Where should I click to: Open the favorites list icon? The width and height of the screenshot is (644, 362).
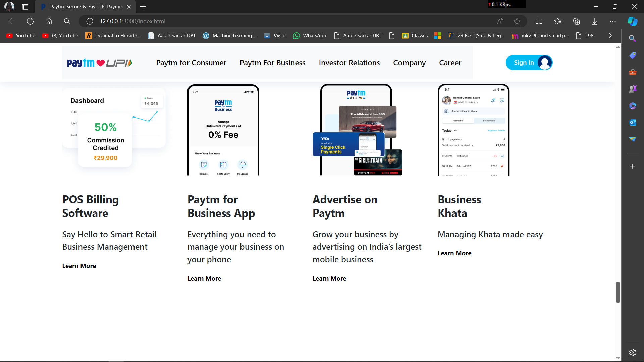click(558, 21)
